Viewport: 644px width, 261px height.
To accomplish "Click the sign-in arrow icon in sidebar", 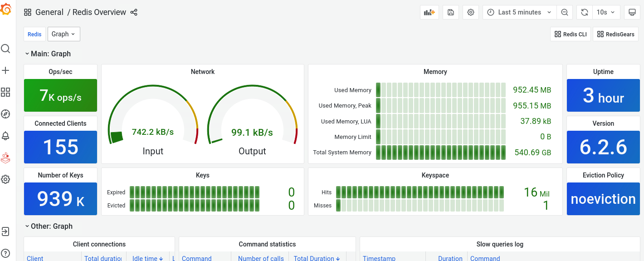I will click(5, 231).
